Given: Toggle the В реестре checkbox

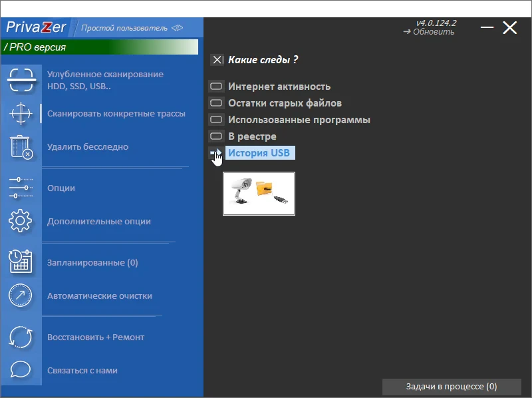Looking at the screenshot, I should point(216,136).
